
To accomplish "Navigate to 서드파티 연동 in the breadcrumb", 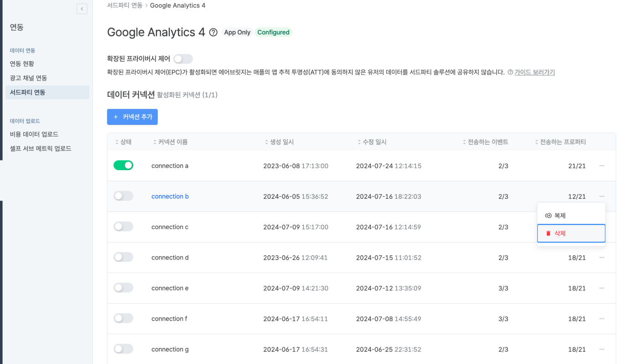I will pyautogui.click(x=124, y=5).
